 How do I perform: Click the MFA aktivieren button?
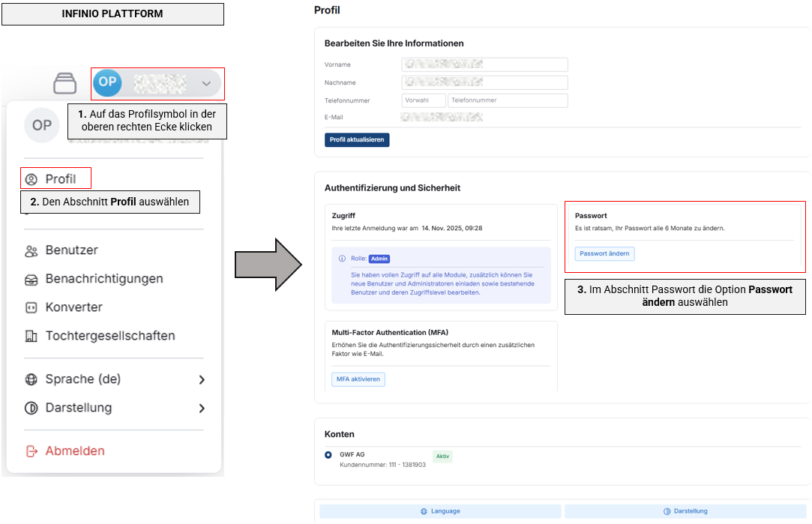tap(358, 379)
